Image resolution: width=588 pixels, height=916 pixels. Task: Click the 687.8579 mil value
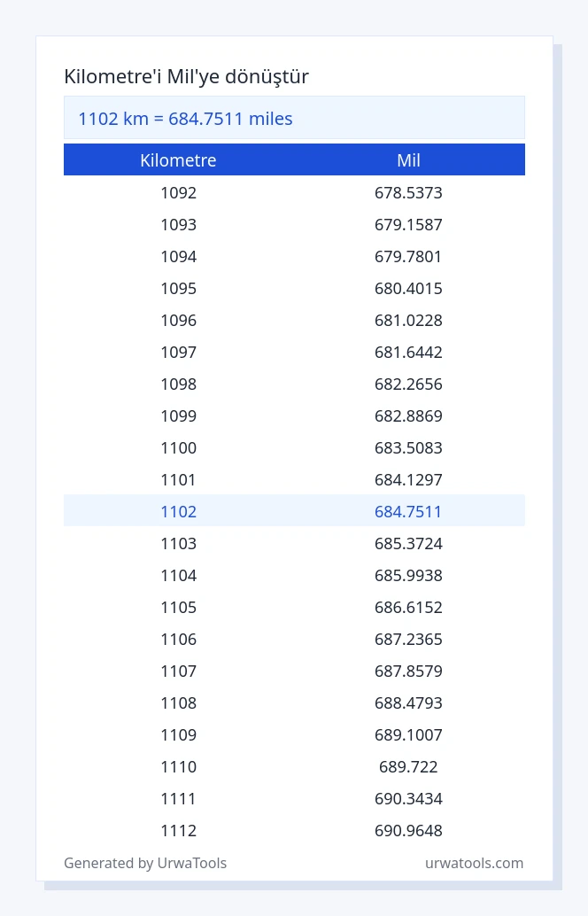(x=408, y=671)
